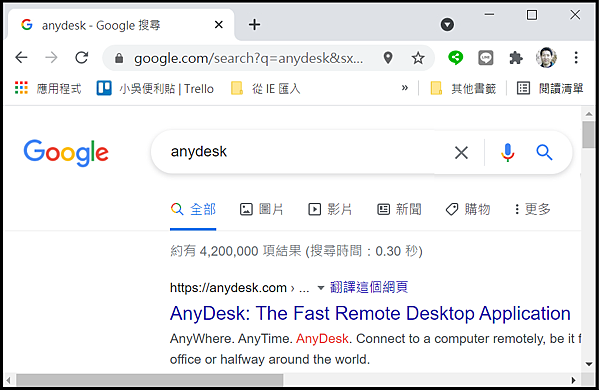The width and height of the screenshot is (600, 392).
Task: Reload the page with refresh icon
Action: pos(82,58)
